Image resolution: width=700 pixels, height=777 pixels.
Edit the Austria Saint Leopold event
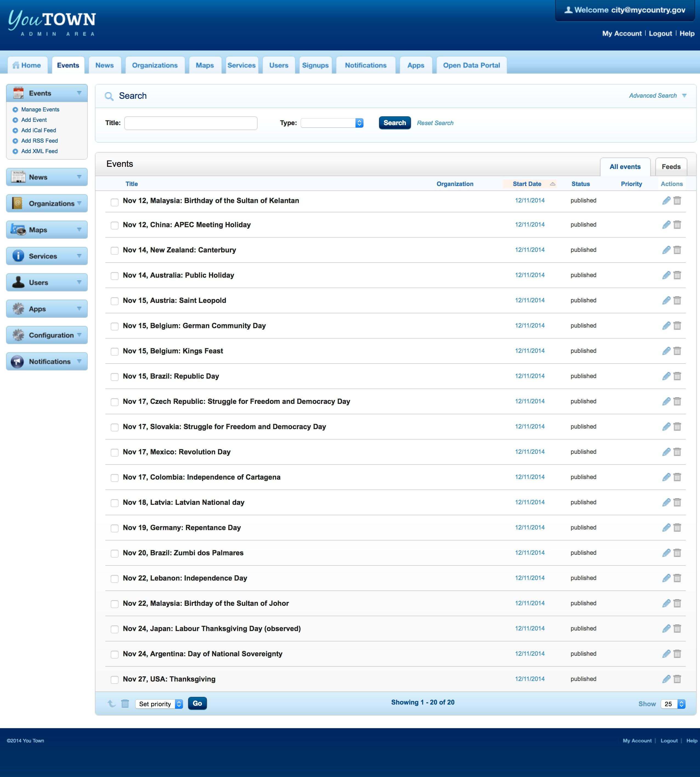666,300
